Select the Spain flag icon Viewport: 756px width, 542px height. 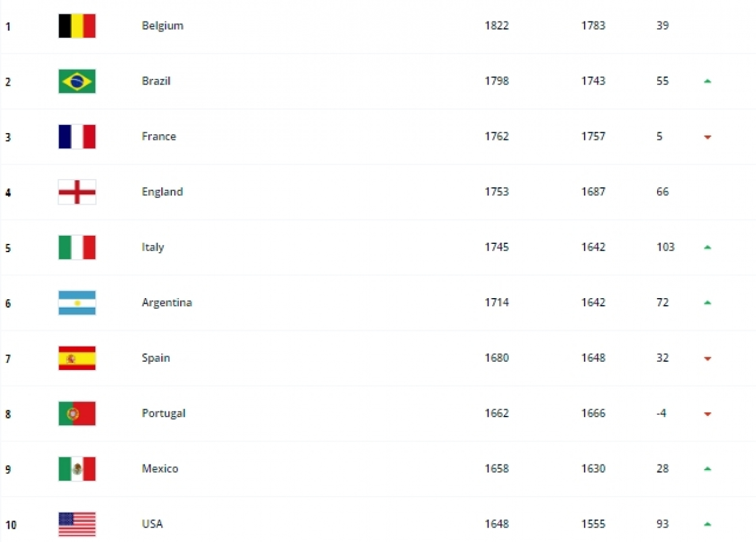point(77,359)
